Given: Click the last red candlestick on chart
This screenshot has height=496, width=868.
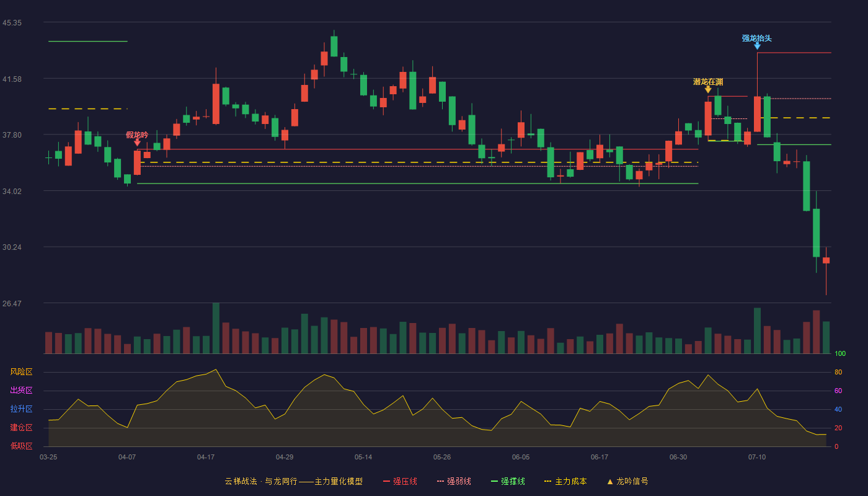Looking at the screenshot, I should (x=826, y=260).
